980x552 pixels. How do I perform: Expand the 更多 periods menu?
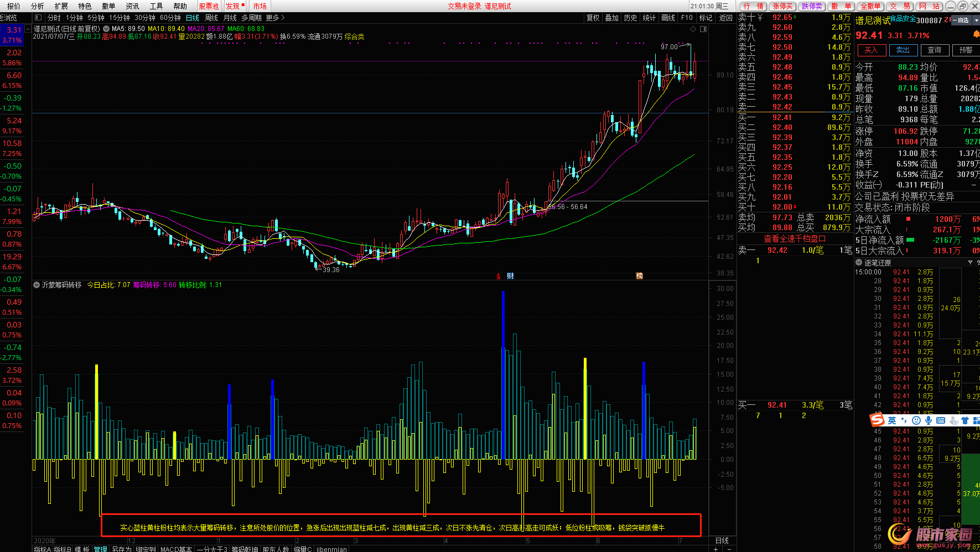[275, 18]
